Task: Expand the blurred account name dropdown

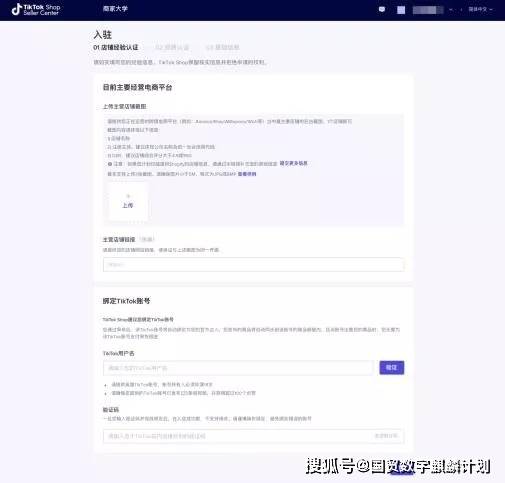Action: (432, 10)
